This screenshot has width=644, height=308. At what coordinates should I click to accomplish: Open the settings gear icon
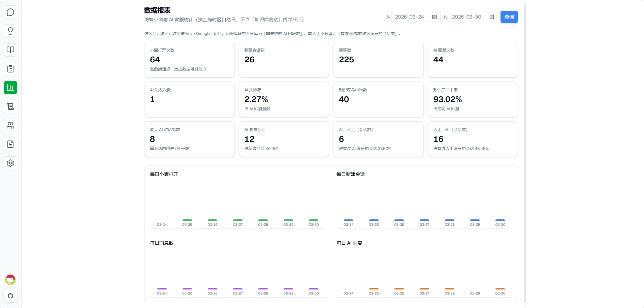point(10,163)
